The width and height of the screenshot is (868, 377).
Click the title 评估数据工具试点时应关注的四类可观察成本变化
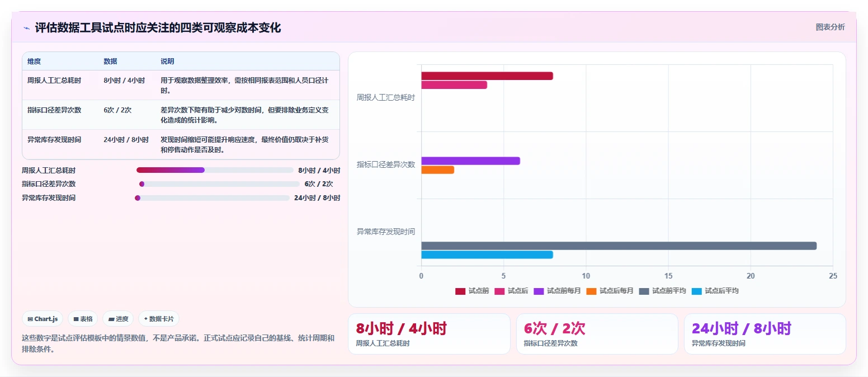click(x=158, y=27)
